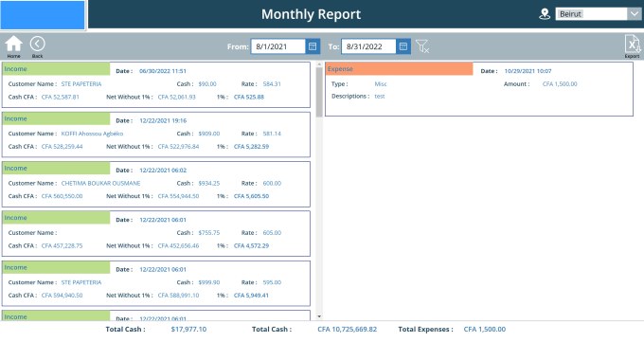Click cash value $934.25

pos(209,184)
